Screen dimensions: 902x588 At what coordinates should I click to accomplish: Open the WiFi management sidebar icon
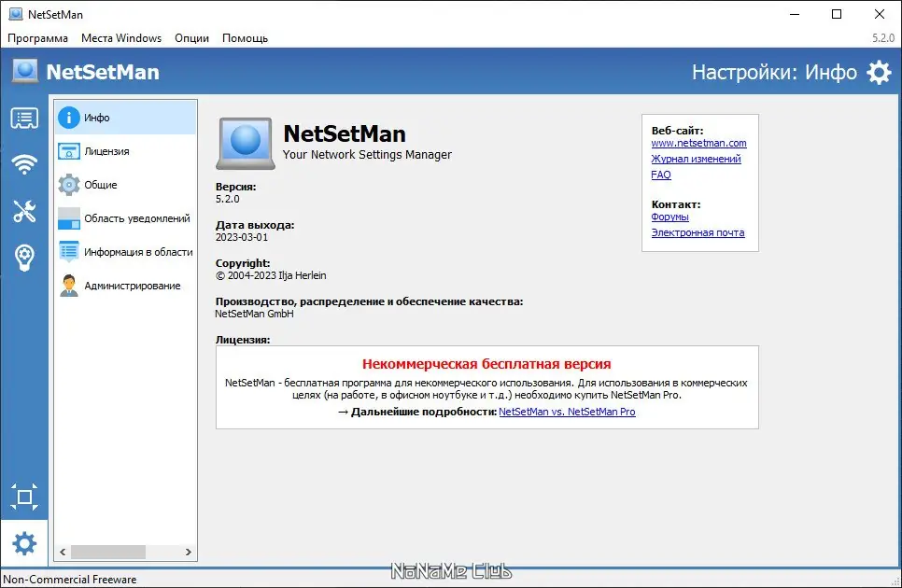pos(24,164)
